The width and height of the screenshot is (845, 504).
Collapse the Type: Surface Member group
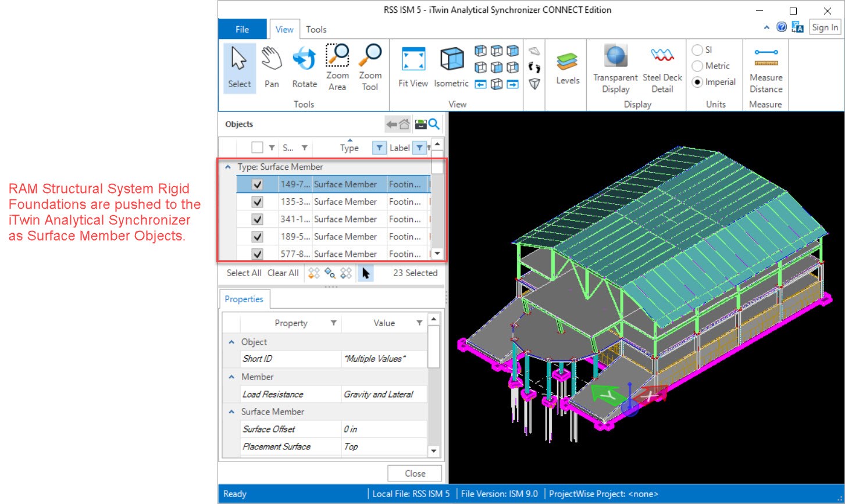point(227,167)
